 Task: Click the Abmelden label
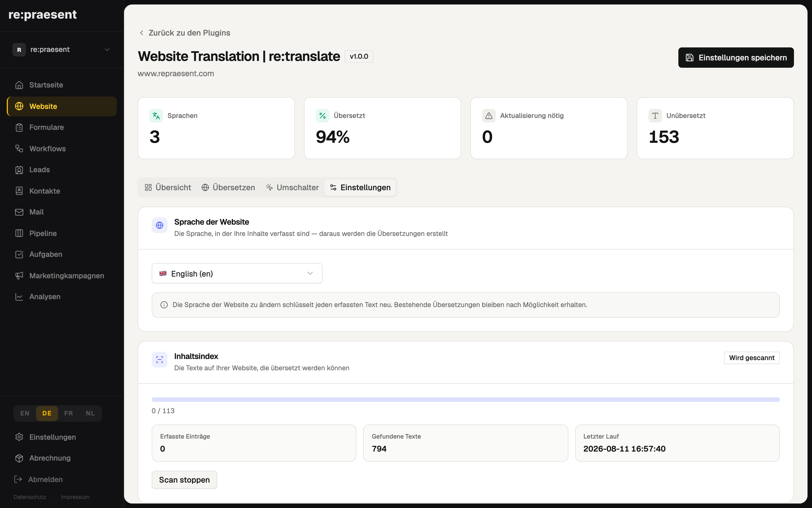[45, 479]
